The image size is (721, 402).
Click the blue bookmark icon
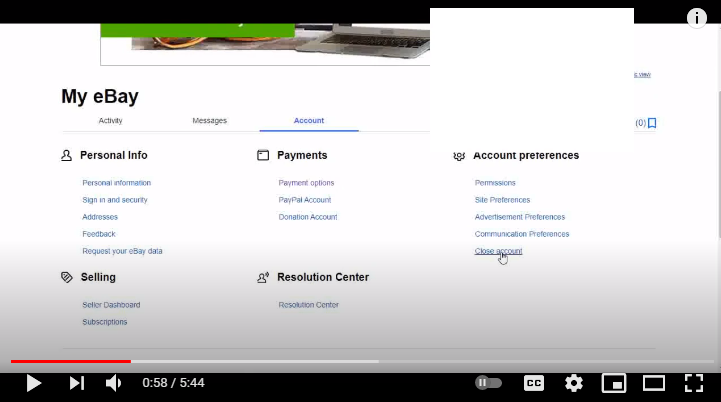[x=652, y=123]
